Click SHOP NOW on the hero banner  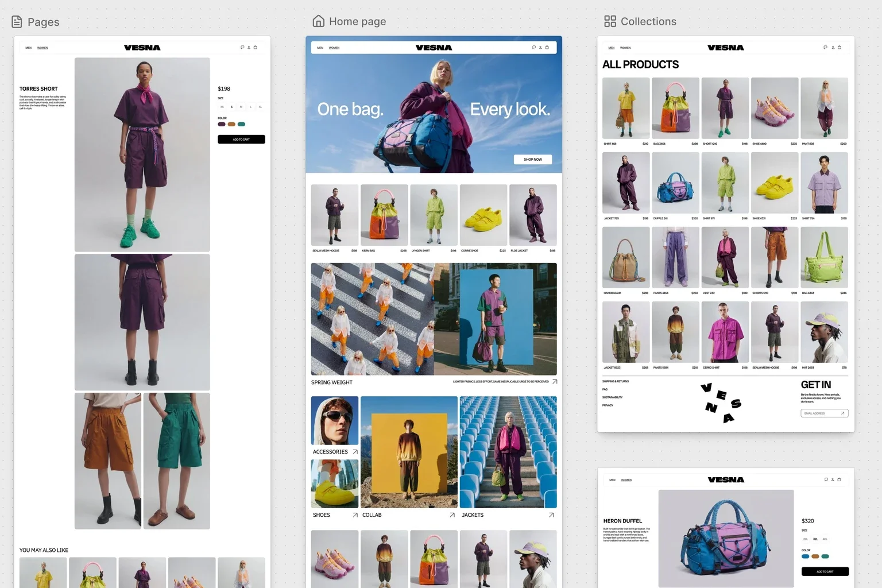pyautogui.click(x=533, y=160)
